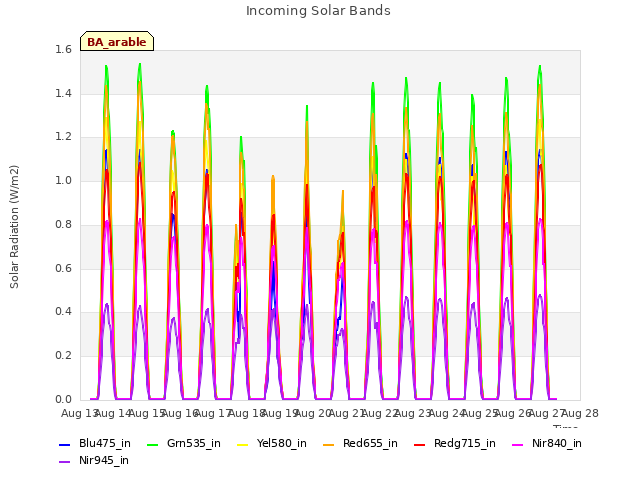The width and height of the screenshot is (640, 480).
Task: Click the Redg715_in legend label
Action: pyautogui.click(x=465, y=444)
